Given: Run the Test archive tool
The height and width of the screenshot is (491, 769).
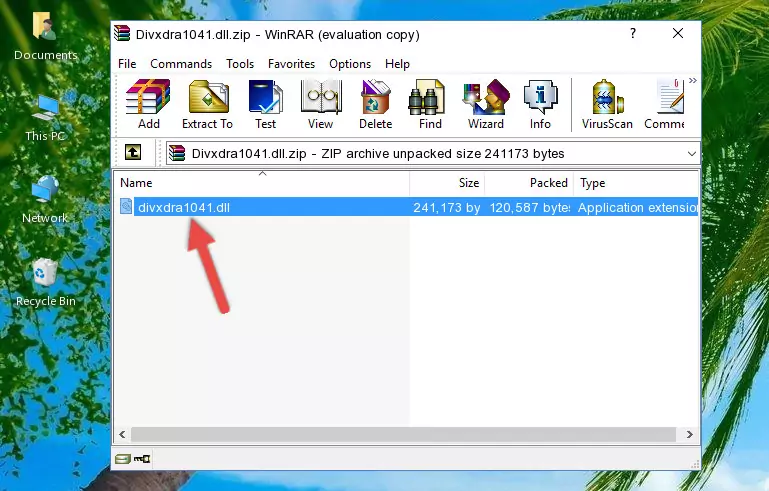Looking at the screenshot, I should coord(265,104).
